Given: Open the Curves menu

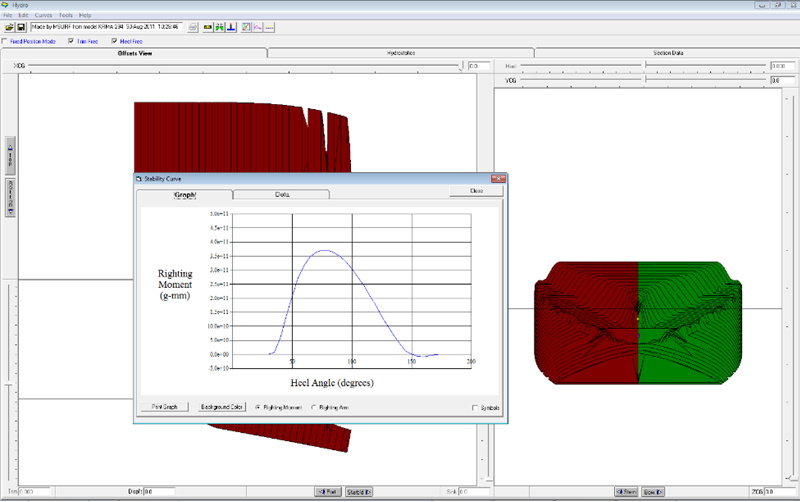Looking at the screenshot, I should pos(43,16).
